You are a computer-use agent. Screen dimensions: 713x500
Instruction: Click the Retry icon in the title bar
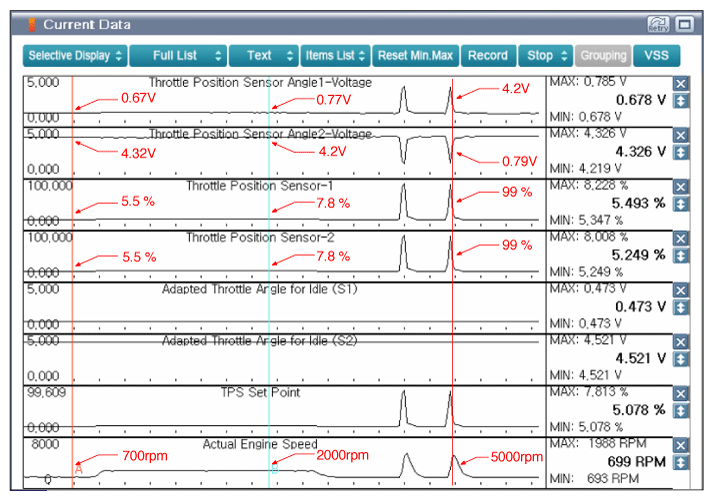[659, 23]
